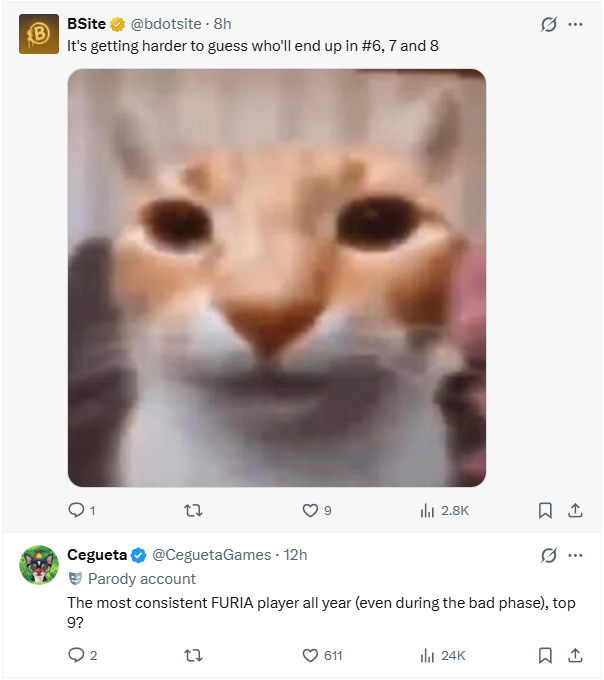
Task: Open BSite profile avatar
Action: (x=39, y=35)
